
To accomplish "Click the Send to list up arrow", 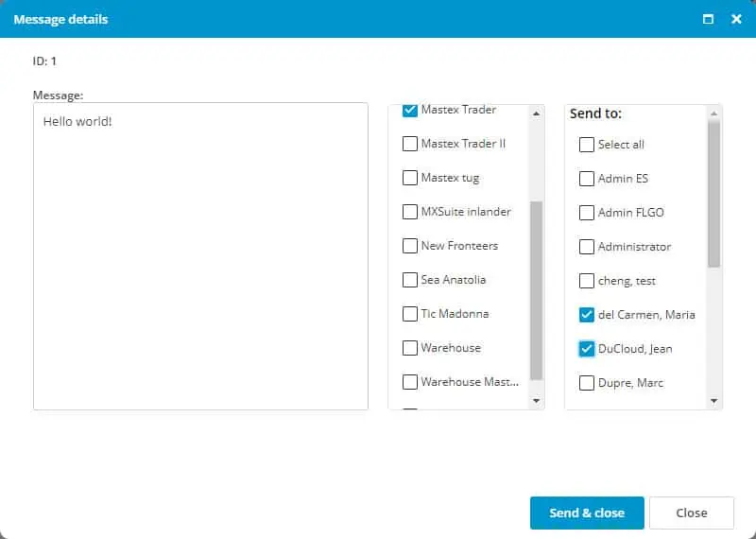I will pos(713,113).
